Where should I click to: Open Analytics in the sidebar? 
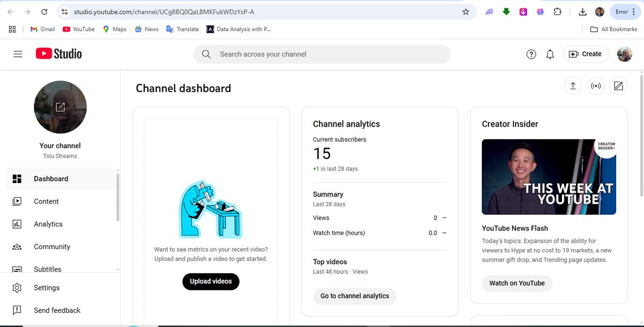pyautogui.click(x=60, y=224)
